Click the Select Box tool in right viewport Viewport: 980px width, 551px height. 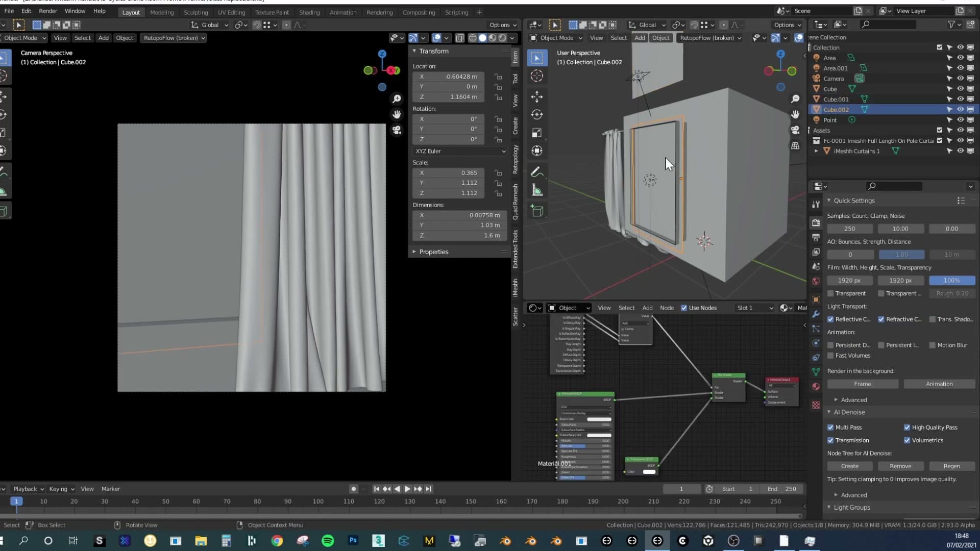click(x=536, y=58)
